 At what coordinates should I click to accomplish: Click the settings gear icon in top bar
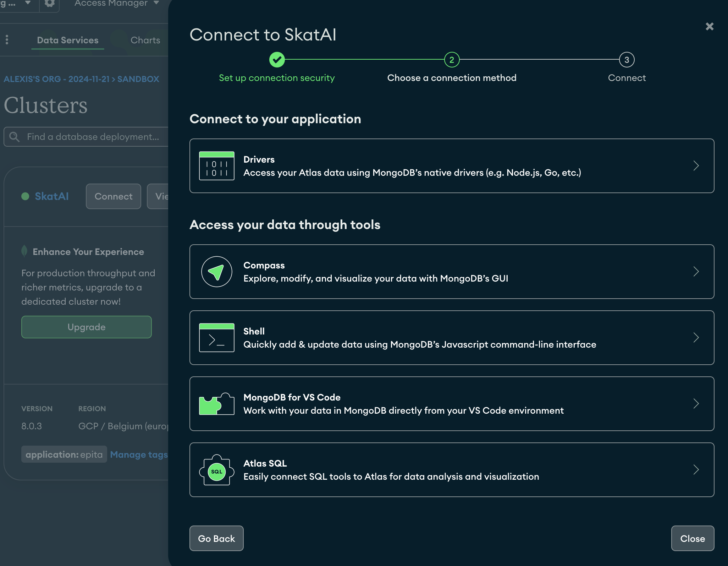49,3
